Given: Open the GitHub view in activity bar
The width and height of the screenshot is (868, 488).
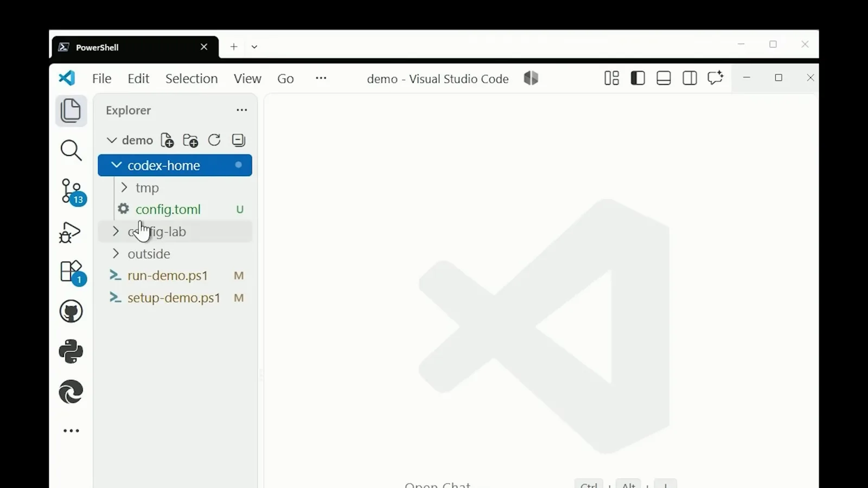Looking at the screenshot, I should tap(71, 312).
